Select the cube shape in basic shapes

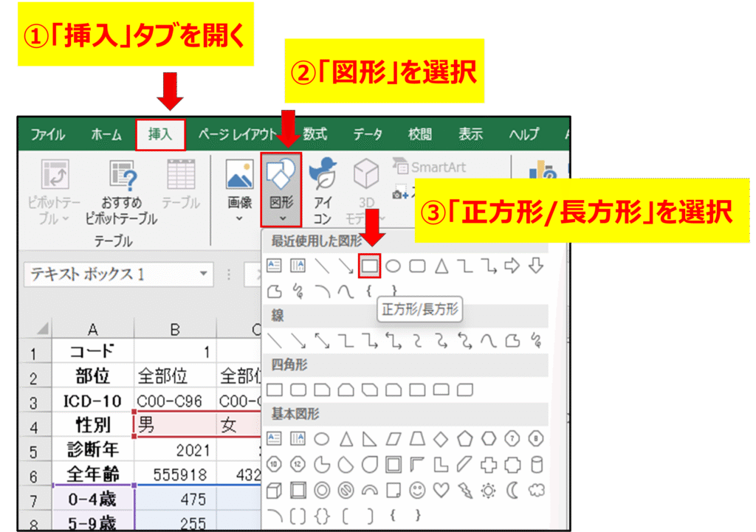coord(274,488)
